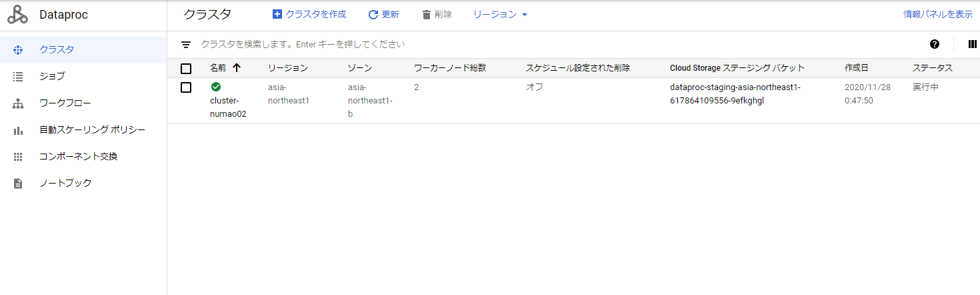Toggle the select-all checkbox in the table header
Viewport: 980px width, 295px height.
coord(186,69)
